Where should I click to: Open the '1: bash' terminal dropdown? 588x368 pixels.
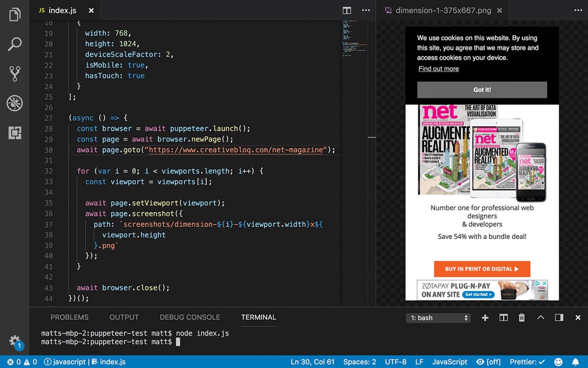438,318
